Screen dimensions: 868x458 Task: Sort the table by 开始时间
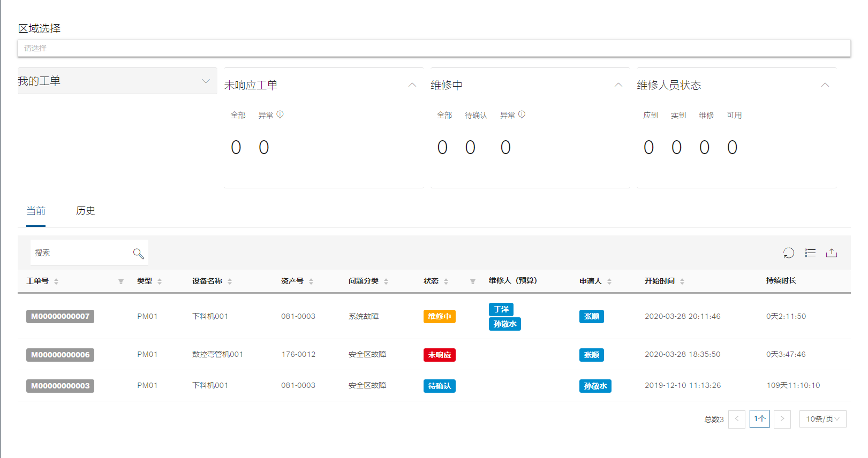click(682, 281)
